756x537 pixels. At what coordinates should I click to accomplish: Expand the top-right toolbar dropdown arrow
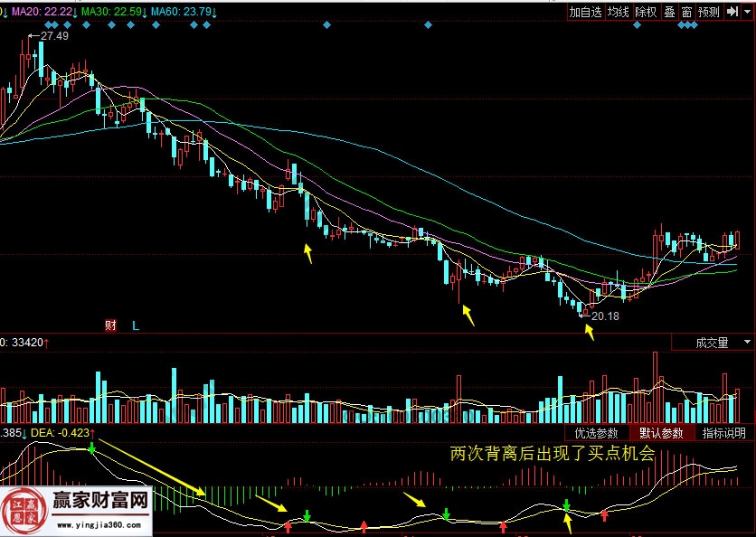tap(746, 12)
